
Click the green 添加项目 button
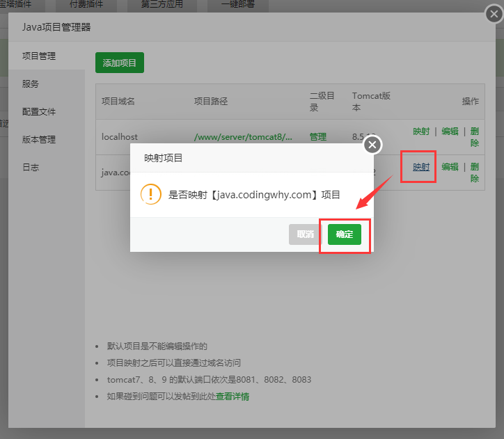120,63
